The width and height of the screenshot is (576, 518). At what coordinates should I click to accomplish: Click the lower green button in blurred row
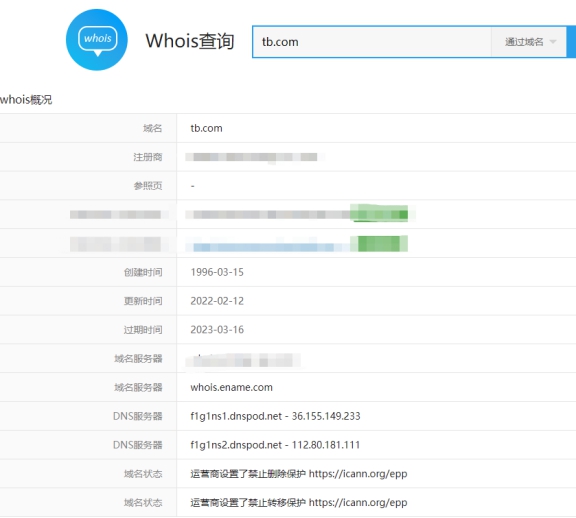pos(379,244)
